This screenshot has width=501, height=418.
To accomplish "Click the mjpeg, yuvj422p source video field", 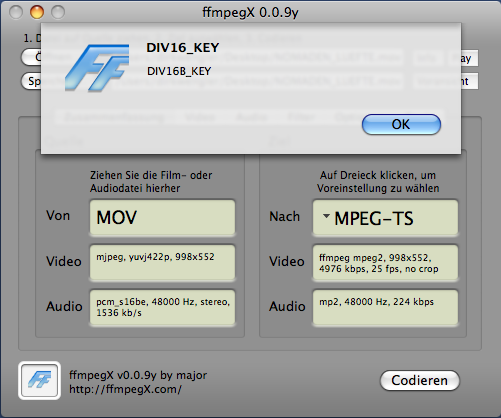I will (162, 262).
